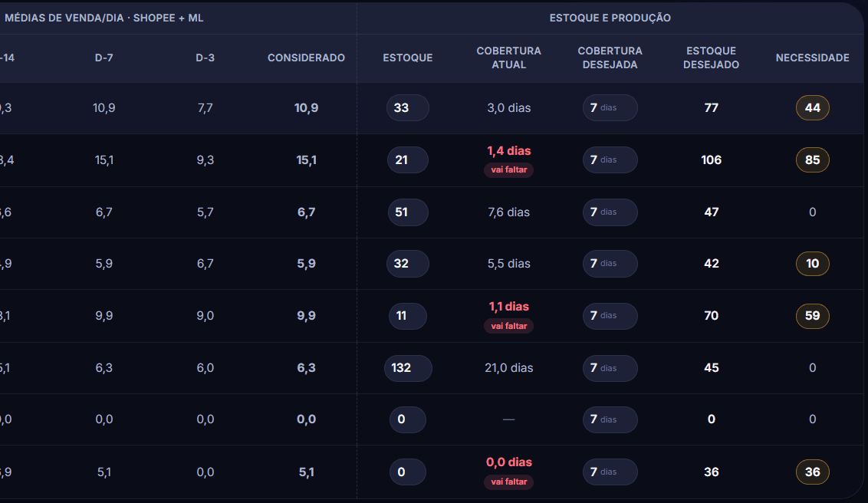Select the '7,6 dias' coverage cell
This screenshot has height=503, width=868.
(508, 212)
